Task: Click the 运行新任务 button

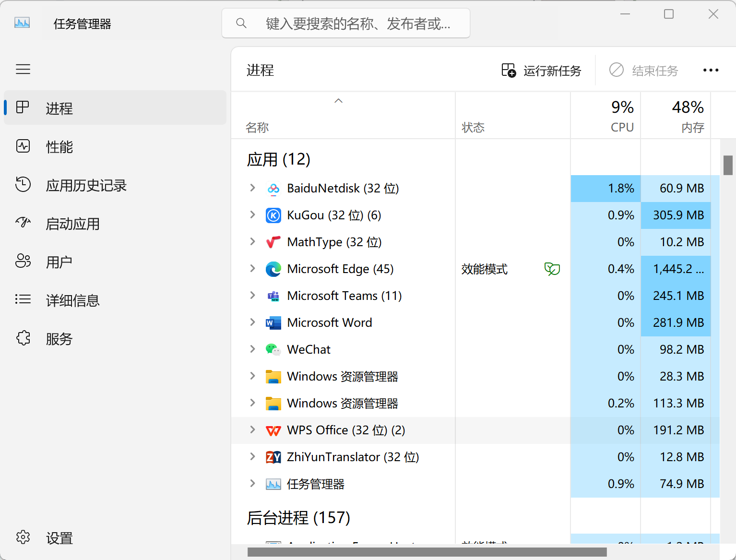Action: 541,71
